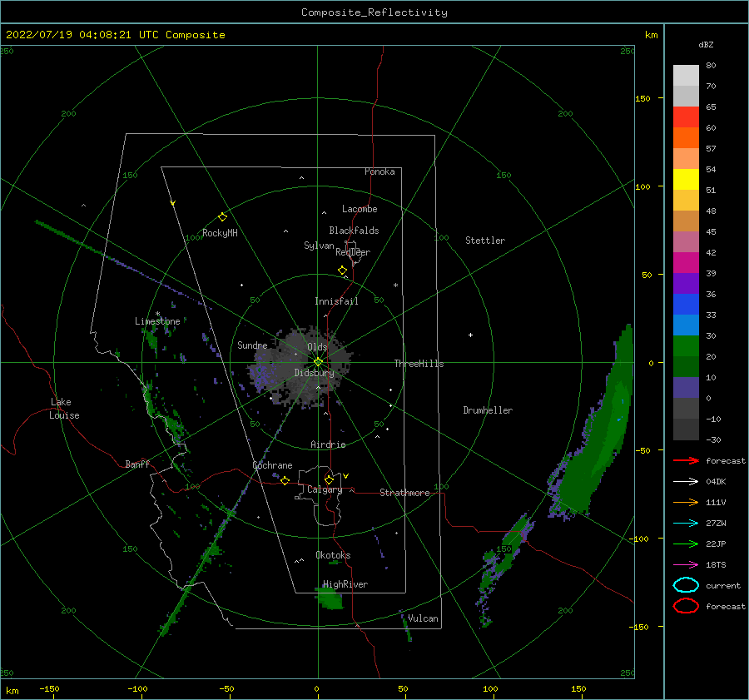
Task: Click the green echo south of HighRiver
Action: coord(329,598)
